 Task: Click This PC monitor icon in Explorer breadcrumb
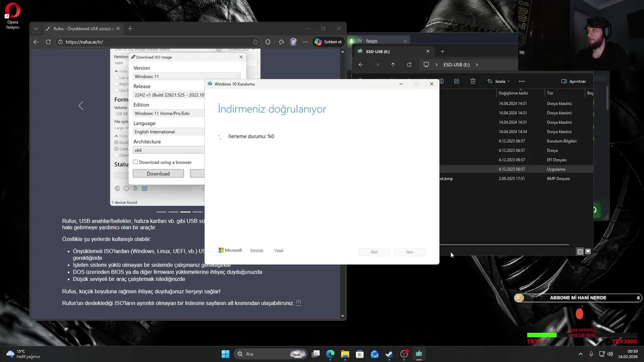point(426,64)
